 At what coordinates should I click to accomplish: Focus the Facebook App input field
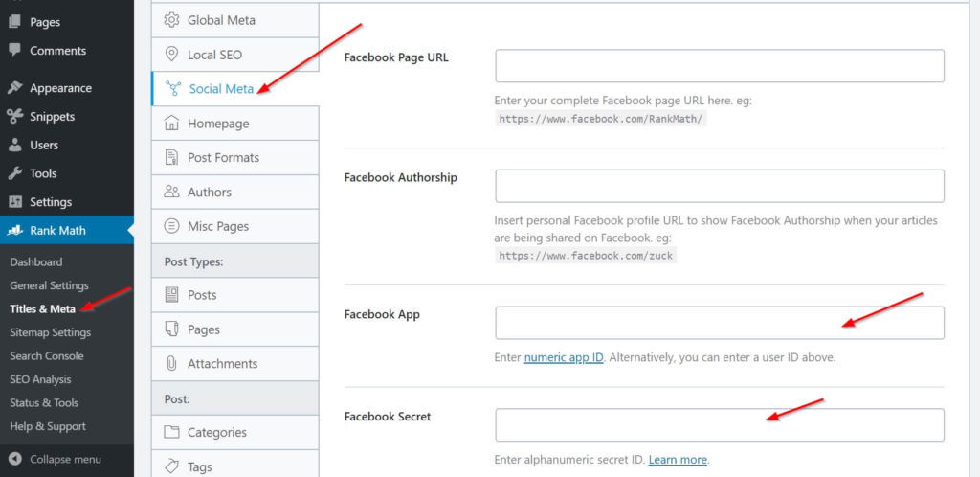[x=720, y=323]
